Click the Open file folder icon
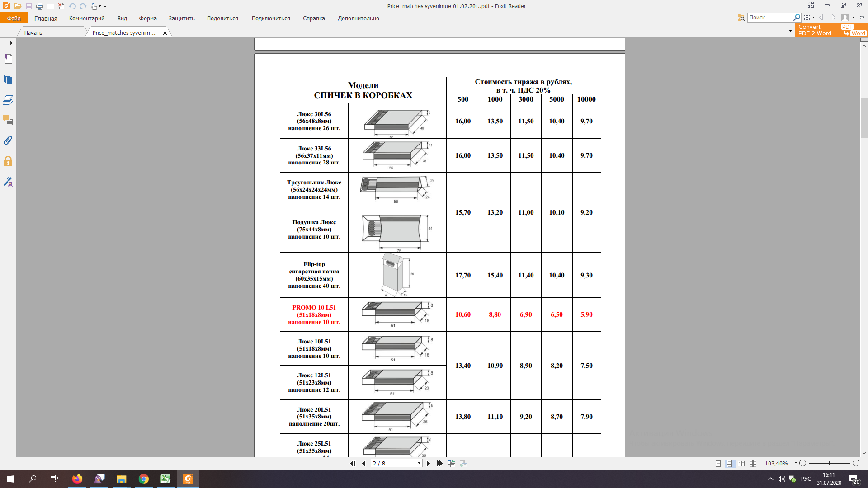 click(x=18, y=6)
